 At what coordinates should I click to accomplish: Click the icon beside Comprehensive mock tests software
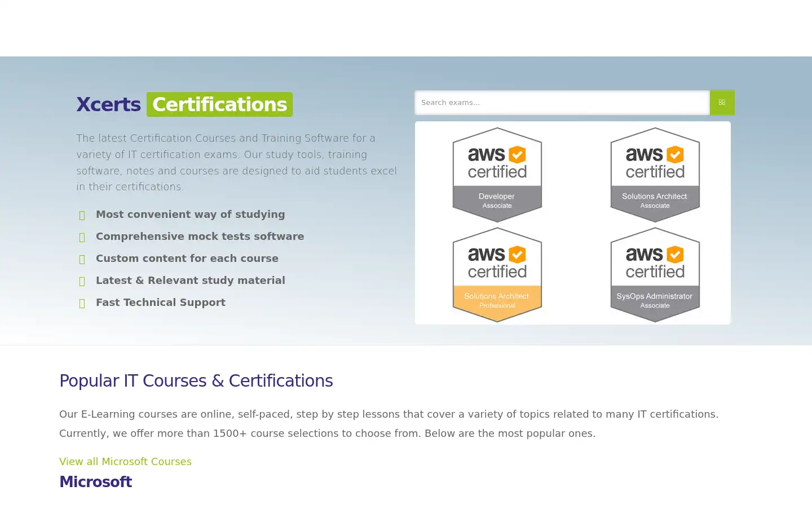pos(82,237)
